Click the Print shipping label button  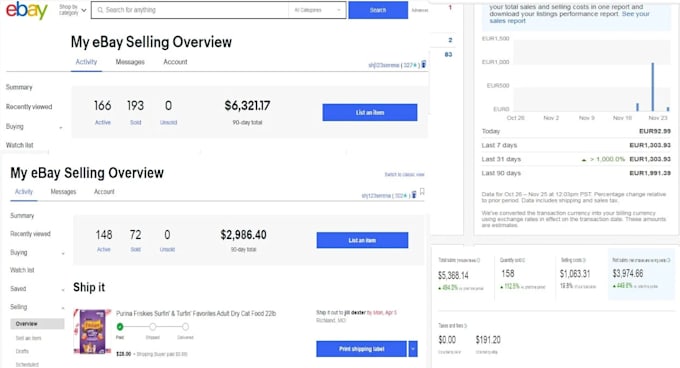point(361,349)
